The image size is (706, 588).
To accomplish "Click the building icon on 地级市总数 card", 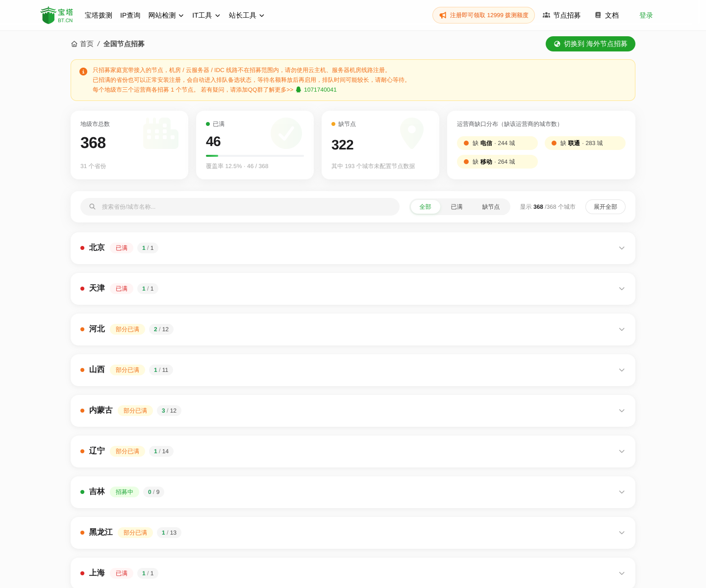I will point(161,133).
